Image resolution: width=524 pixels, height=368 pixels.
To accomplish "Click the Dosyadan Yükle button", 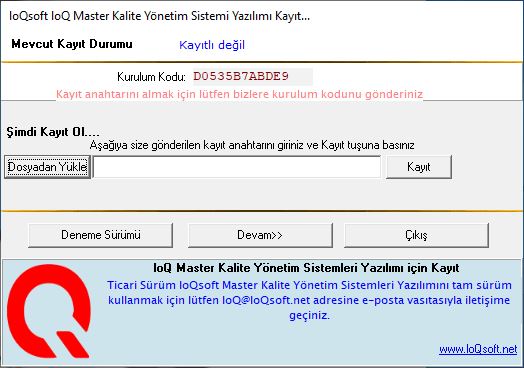I will pyautogui.click(x=47, y=167).
